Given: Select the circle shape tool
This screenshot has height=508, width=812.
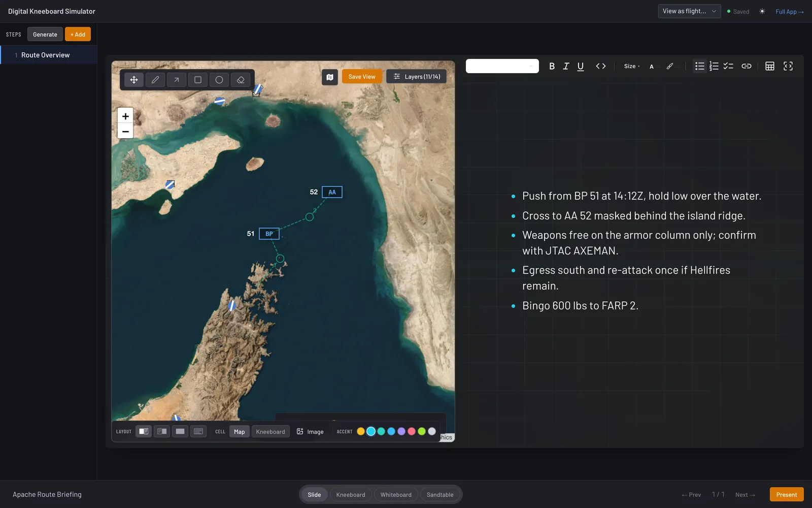Looking at the screenshot, I should (219, 80).
